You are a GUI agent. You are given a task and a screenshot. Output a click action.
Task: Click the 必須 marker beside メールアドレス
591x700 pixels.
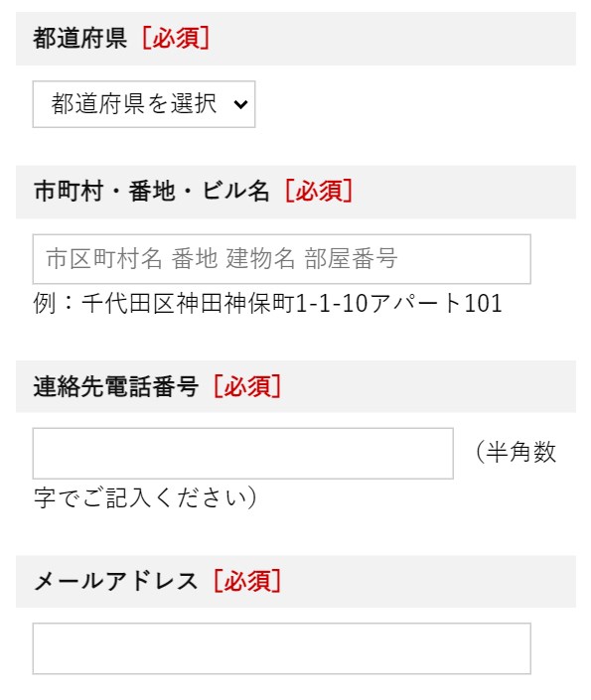pos(247,581)
